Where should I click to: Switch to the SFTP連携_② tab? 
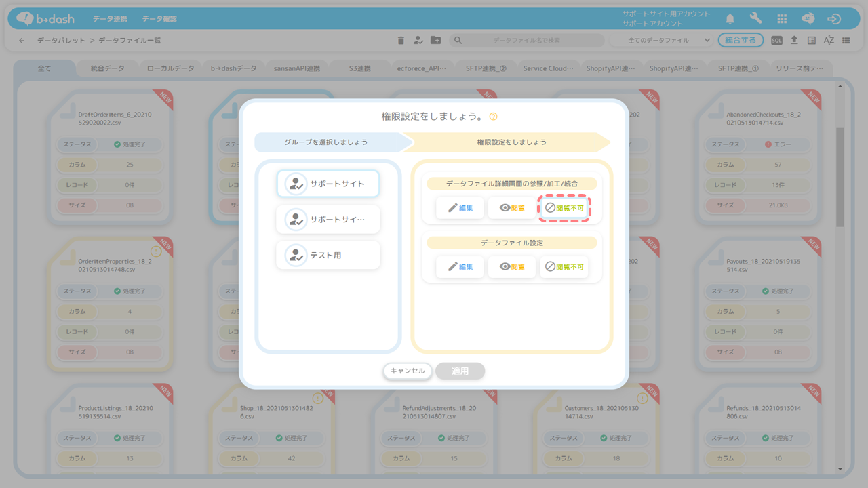point(486,68)
